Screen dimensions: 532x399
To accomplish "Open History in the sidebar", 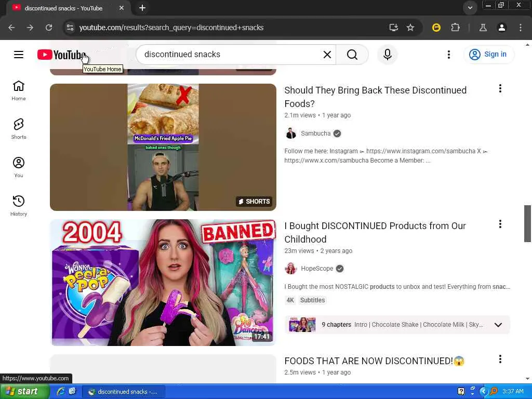I will coord(19,206).
